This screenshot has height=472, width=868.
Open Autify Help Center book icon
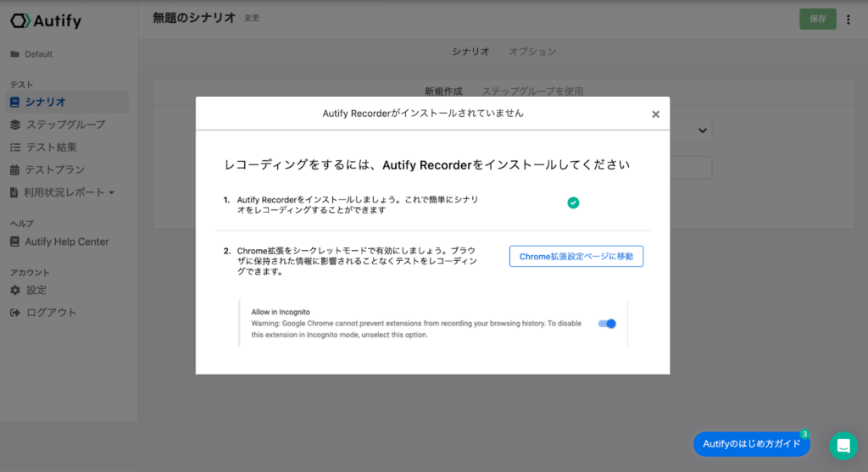[x=15, y=242]
